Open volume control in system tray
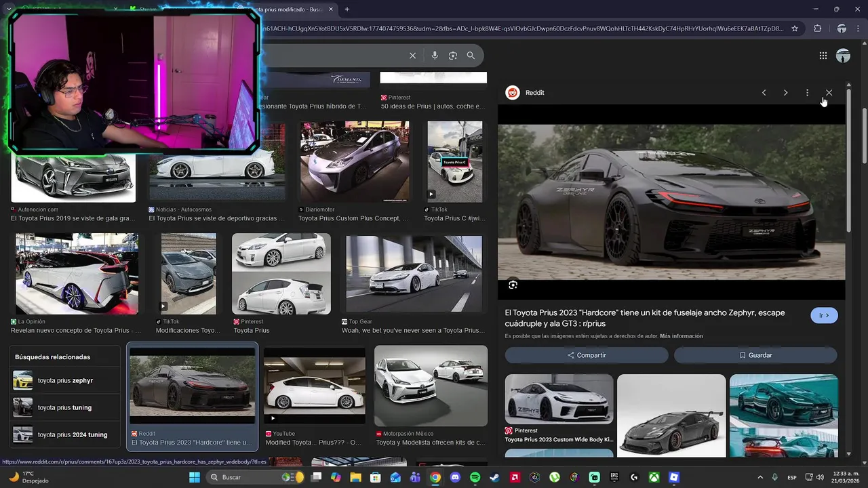Viewport: 868px width, 488px height. (820, 477)
